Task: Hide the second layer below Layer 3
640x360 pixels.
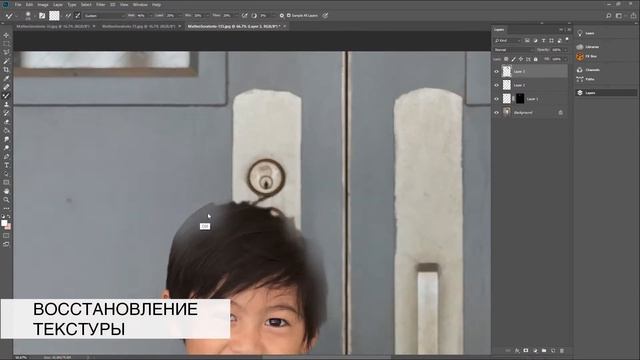Action: [496, 85]
